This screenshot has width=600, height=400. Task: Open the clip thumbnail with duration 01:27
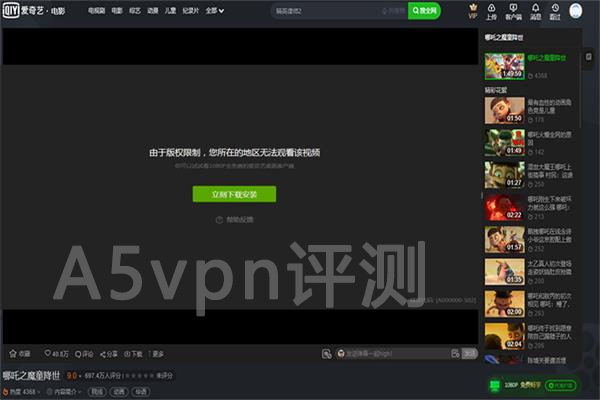[x=504, y=175]
